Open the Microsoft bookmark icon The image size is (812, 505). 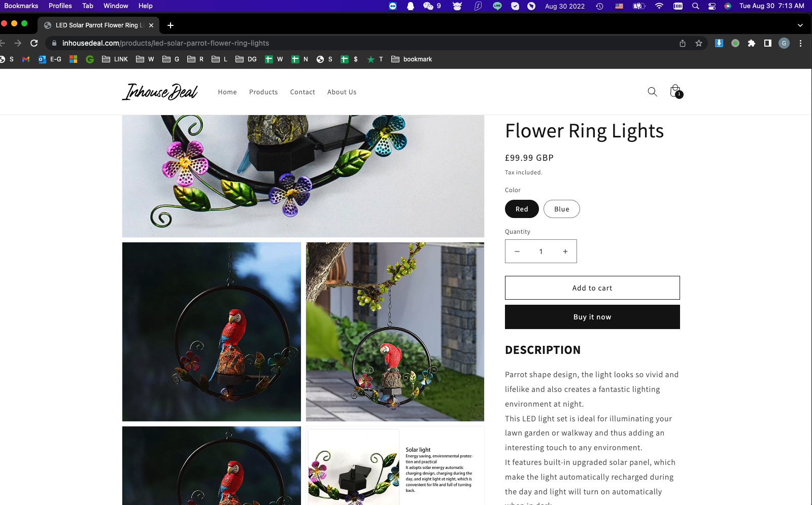pyautogui.click(x=73, y=59)
